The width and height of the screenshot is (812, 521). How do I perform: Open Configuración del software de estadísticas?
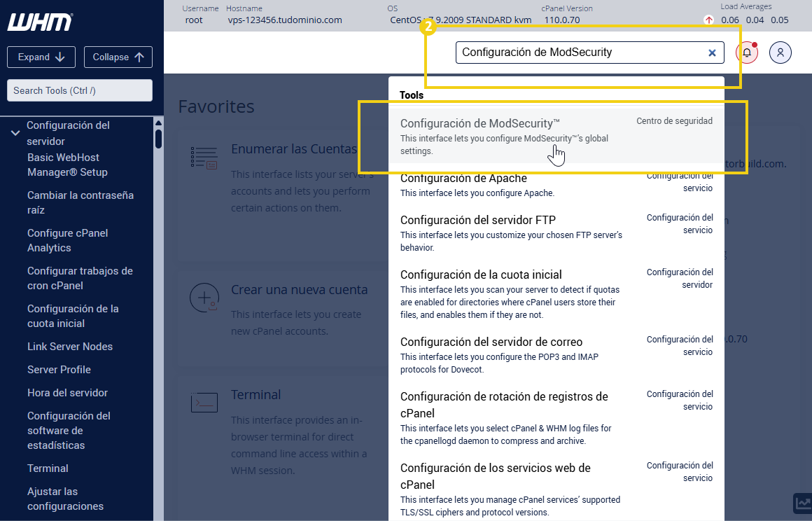[69, 431]
